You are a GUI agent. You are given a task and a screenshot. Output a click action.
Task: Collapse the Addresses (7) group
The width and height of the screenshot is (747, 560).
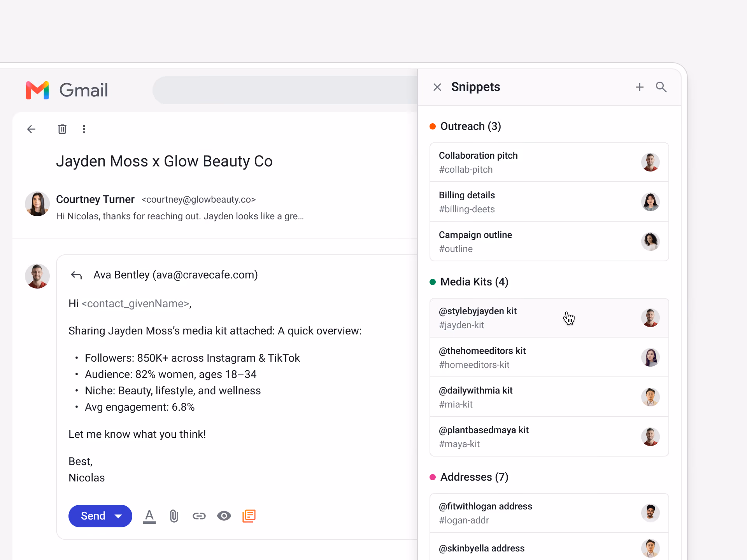469,477
